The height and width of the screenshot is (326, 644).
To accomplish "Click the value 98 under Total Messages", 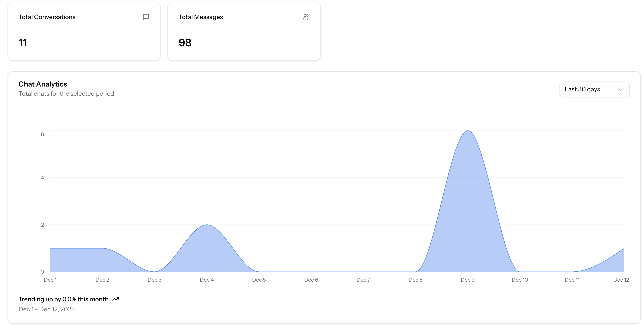I will [x=185, y=43].
